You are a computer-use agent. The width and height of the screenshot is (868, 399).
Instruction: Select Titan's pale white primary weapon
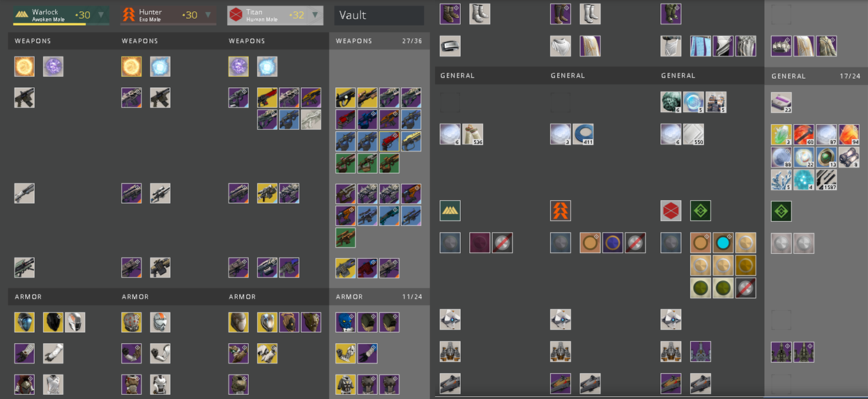point(311,119)
